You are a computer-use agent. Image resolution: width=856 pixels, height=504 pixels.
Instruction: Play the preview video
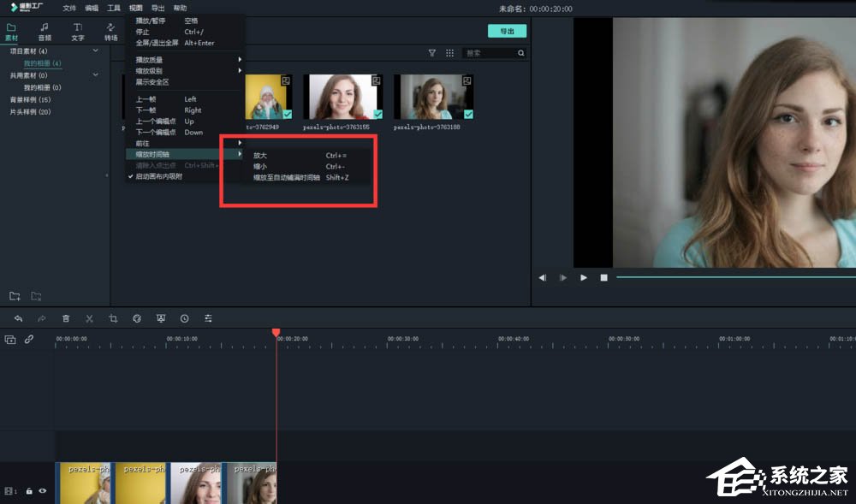tap(584, 277)
